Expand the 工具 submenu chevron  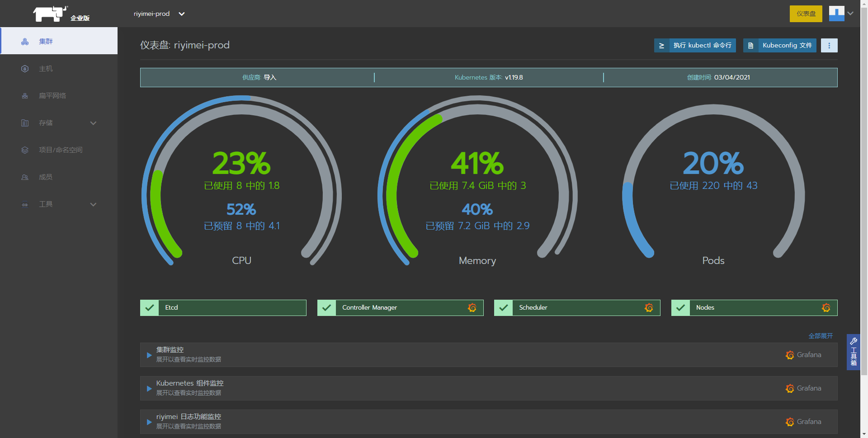93,204
